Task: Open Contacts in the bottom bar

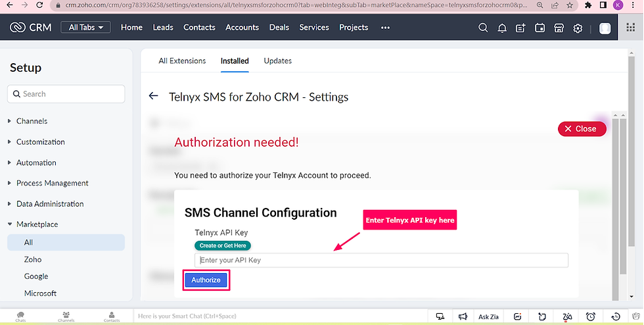Action: (x=112, y=316)
